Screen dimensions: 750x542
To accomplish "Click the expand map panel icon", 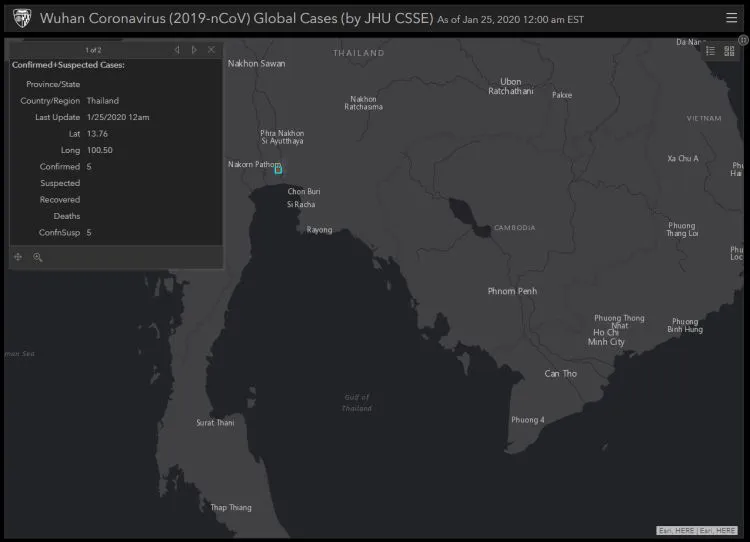I will tap(743, 39).
